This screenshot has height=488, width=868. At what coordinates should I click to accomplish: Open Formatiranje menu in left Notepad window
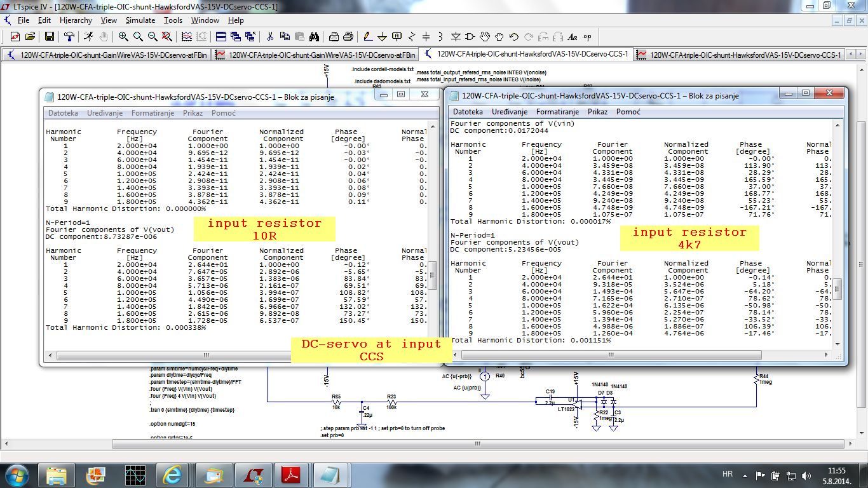point(153,113)
